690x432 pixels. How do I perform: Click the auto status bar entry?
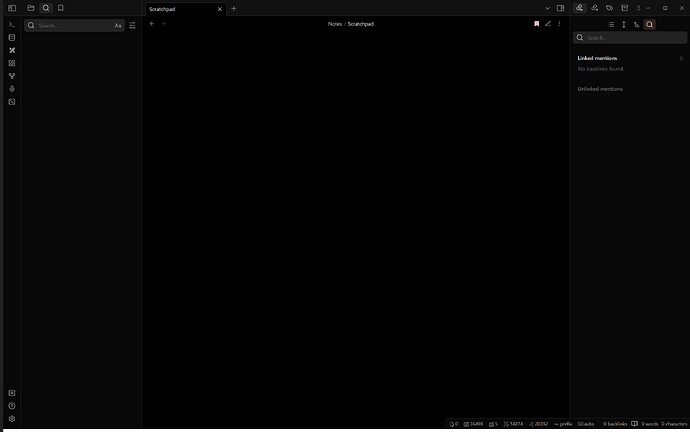[586, 424]
